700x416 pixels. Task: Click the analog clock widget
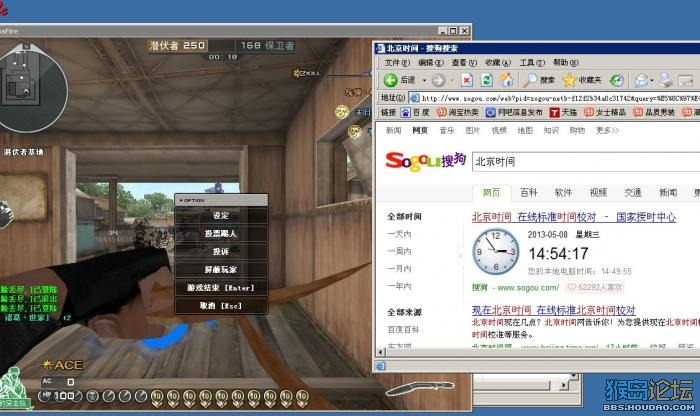496,251
